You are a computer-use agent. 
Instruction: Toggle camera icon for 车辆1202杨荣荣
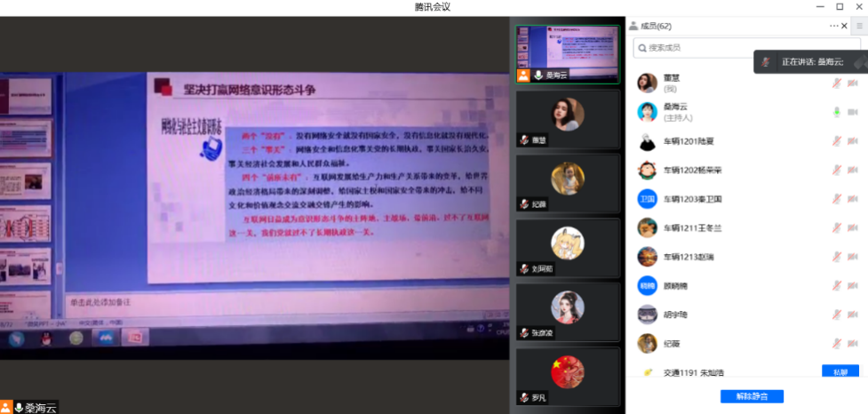click(853, 170)
